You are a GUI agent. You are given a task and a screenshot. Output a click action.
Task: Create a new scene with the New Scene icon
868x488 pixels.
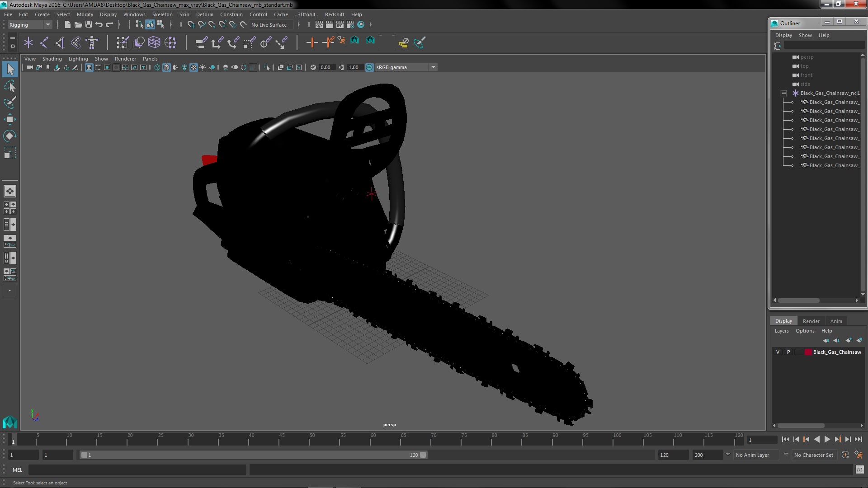pyautogui.click(x=67, y=24)
